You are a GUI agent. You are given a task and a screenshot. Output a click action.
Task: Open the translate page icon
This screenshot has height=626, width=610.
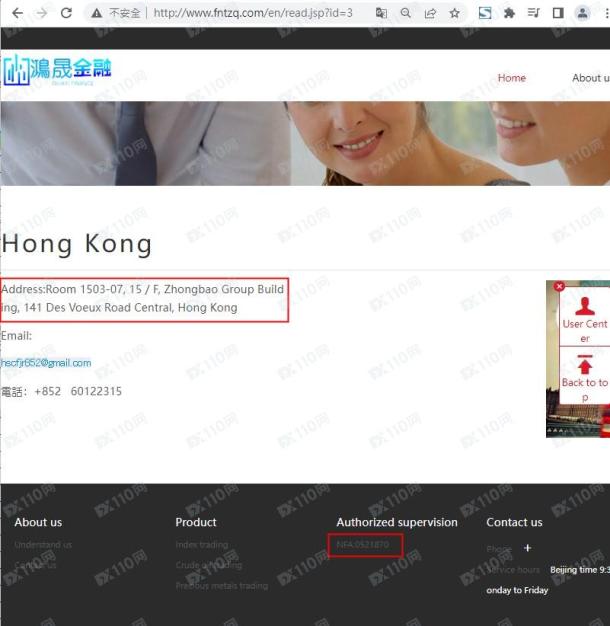[381, 13]
